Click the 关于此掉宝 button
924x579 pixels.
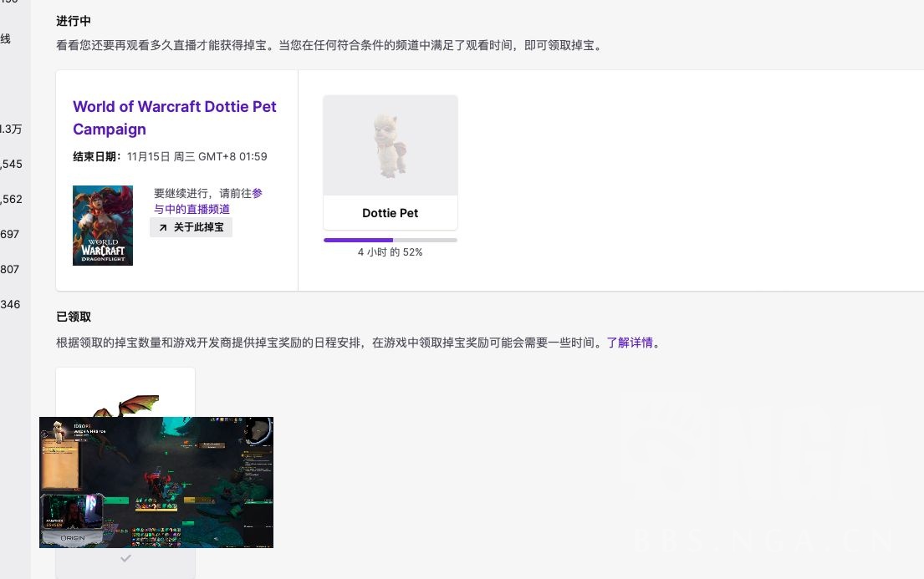[x=191, y=226]
